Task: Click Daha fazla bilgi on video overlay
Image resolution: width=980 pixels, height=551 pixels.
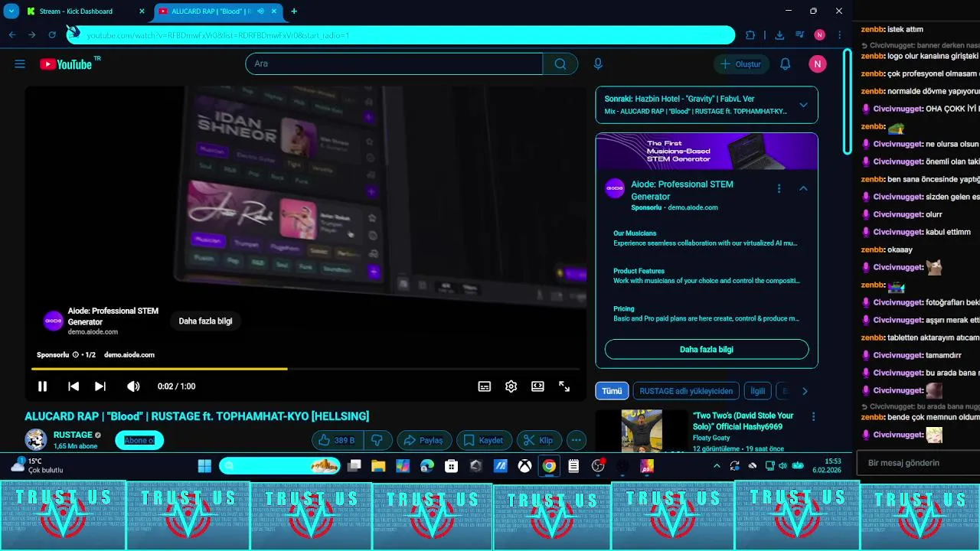Action: click(x=205, y=321)
